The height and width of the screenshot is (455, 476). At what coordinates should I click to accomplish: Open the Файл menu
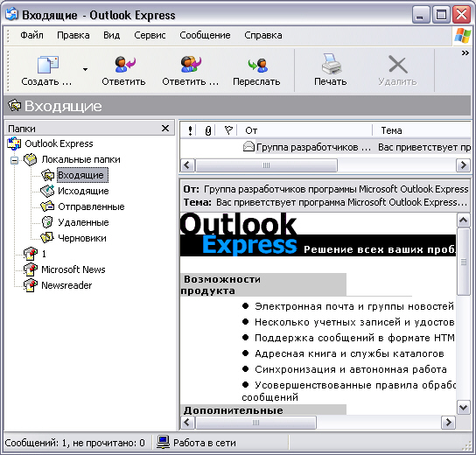(31, 35)
